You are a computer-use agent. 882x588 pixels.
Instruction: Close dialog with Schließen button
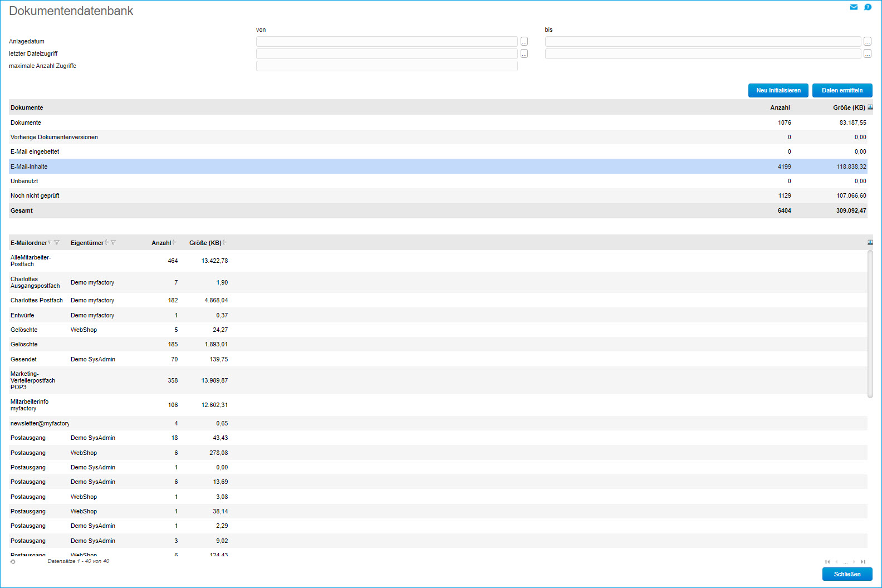coord(847,574)
